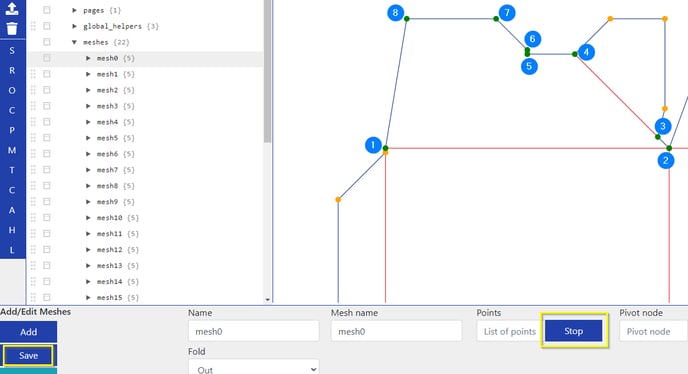Image resolution: width=688 pixels, height=374 pixels.
Task: Click the Save button
Action: point(29,356)
